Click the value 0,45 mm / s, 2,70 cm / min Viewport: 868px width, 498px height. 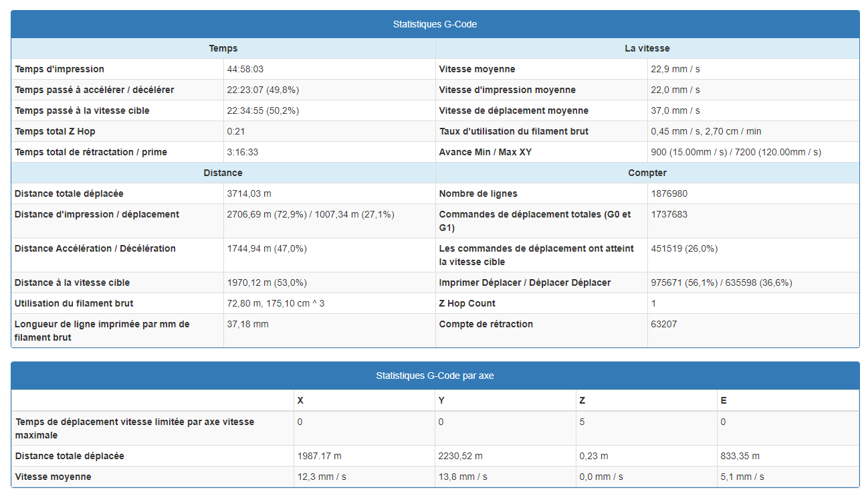706,131
